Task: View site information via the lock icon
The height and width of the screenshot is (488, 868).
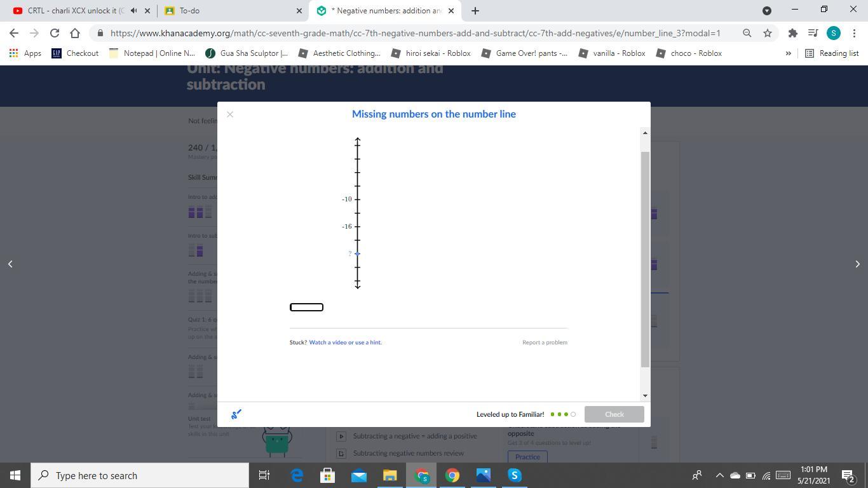Action: (x=100, y=33)
